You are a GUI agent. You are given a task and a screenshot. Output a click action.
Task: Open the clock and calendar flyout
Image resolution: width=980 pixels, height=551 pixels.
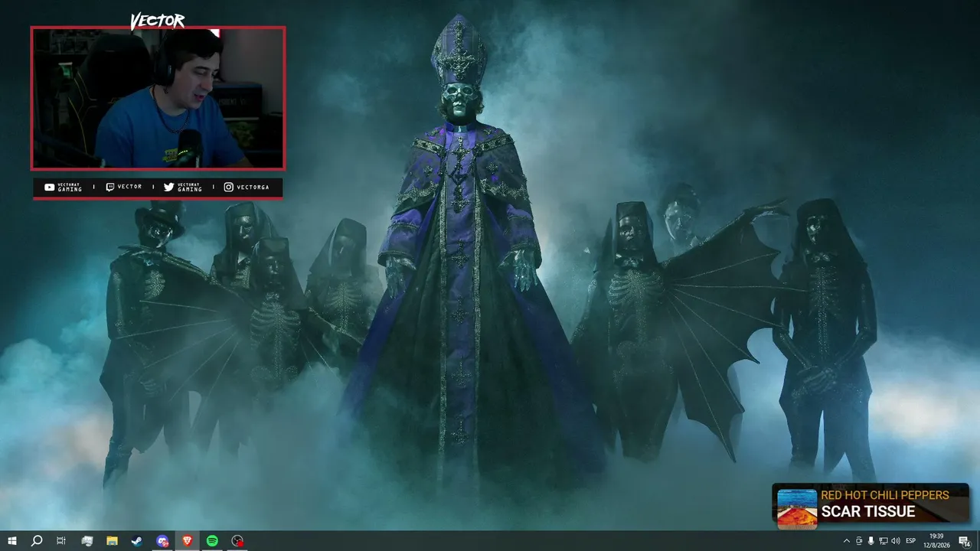click(x=936, y=541)
